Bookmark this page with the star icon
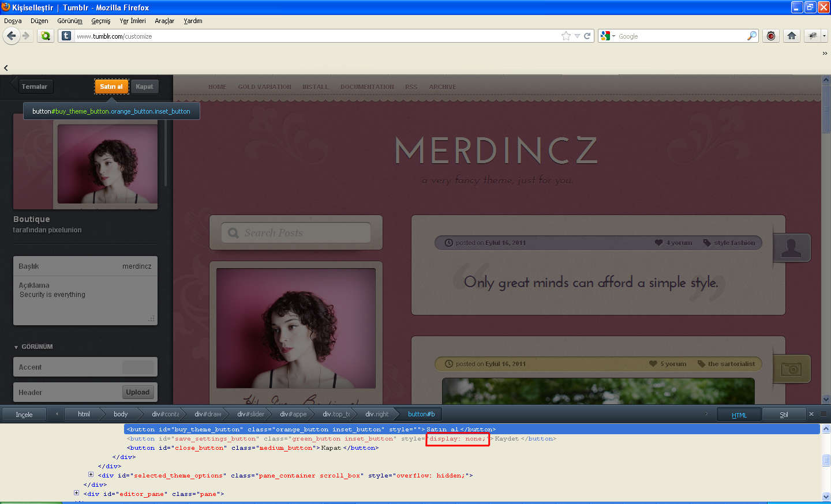Viewport: 831px width, 504px height. coord(566,36)
